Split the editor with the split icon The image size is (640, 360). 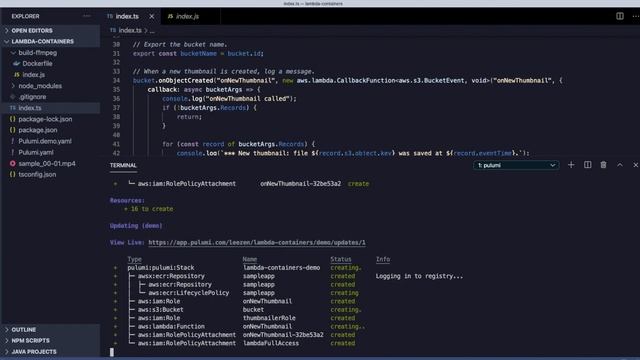coord(620,16)
